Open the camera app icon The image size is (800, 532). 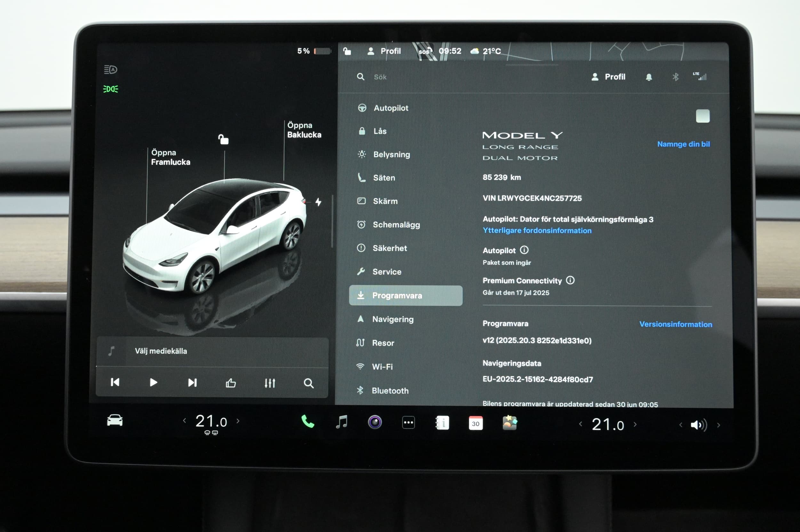(x=375, y=422)
